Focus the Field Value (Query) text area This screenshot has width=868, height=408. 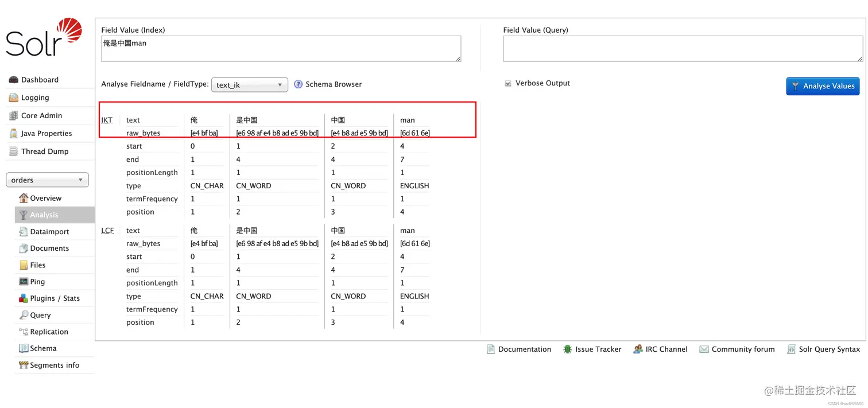coord(683,49)
